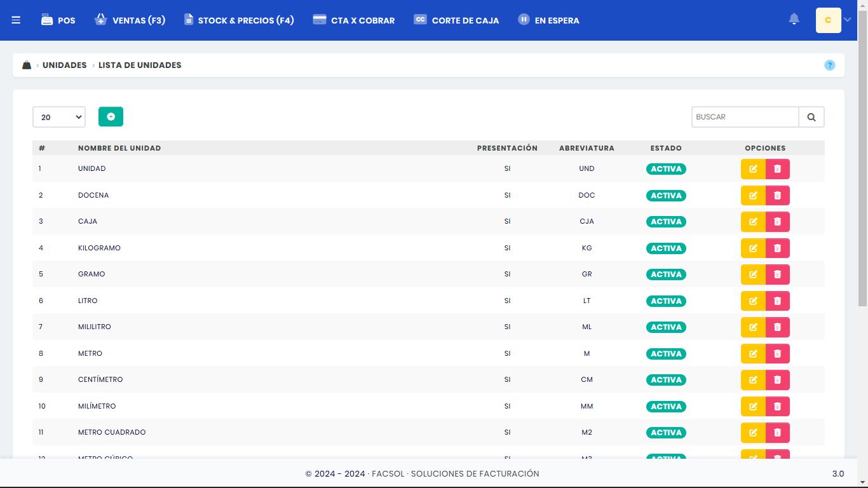This screenshot has height=488, width=868.
Task: Go to VENTAS (F3)
Action: coord(130,20)
